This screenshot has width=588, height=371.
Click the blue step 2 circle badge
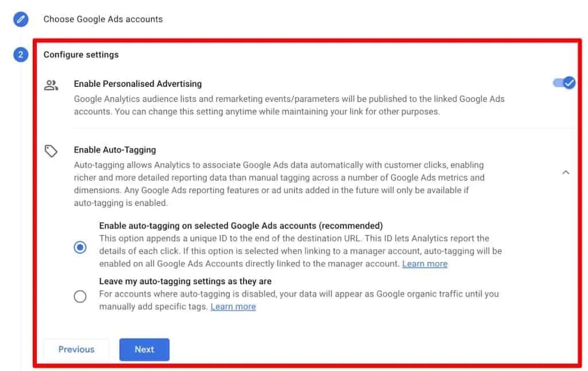(x=21, y=55)
